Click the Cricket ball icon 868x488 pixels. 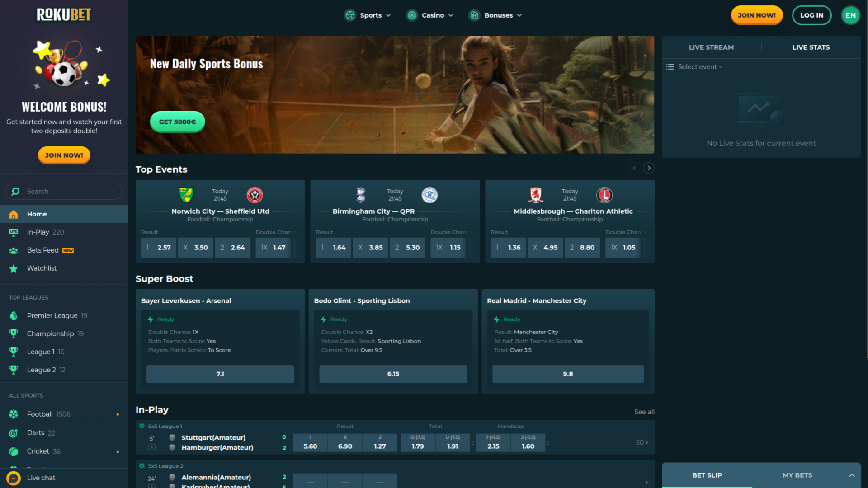(x=14, y=451)
